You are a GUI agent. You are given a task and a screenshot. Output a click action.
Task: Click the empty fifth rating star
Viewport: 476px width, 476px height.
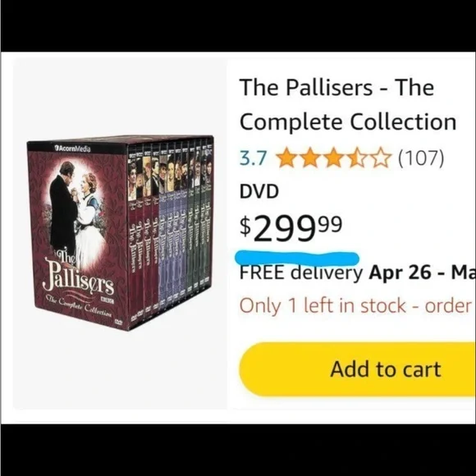381,158
